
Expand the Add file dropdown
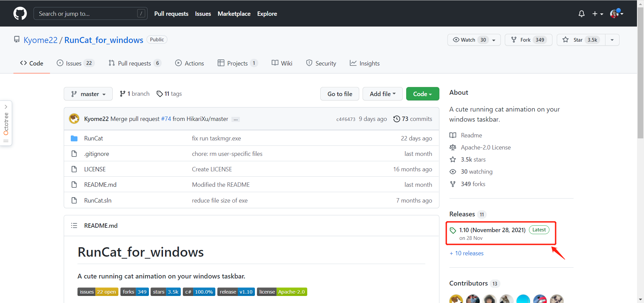coord(383,94)
